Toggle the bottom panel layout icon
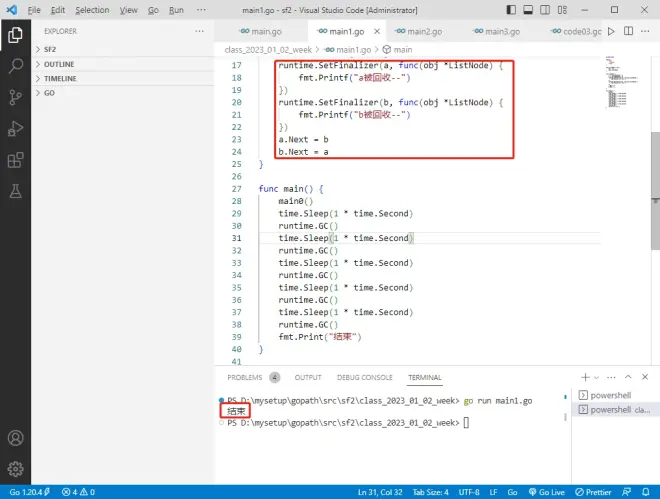This screenshot has height=499, width=660. coord(528,10)
